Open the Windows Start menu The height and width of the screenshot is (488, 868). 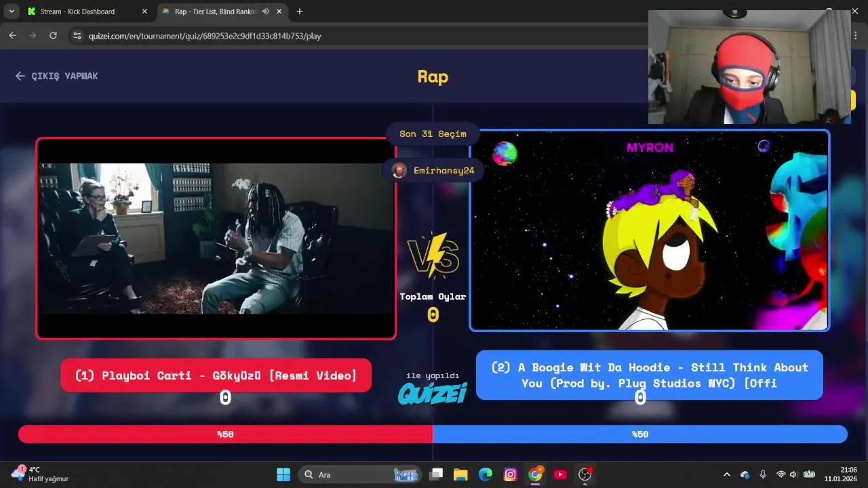coord(283,474)
